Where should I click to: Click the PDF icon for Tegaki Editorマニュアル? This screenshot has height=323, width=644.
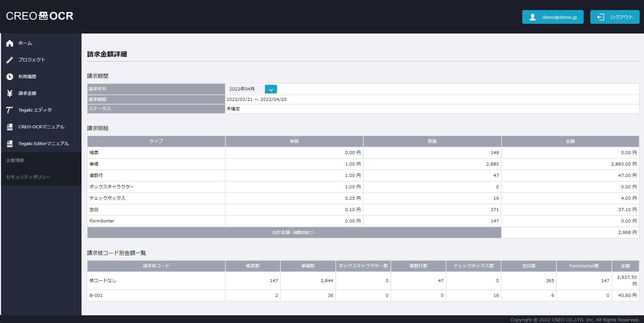pos(10,144)
